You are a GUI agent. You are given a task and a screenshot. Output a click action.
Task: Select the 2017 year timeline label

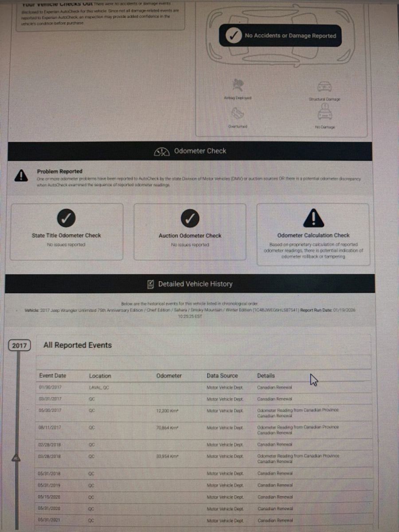[x=20, y=345]
